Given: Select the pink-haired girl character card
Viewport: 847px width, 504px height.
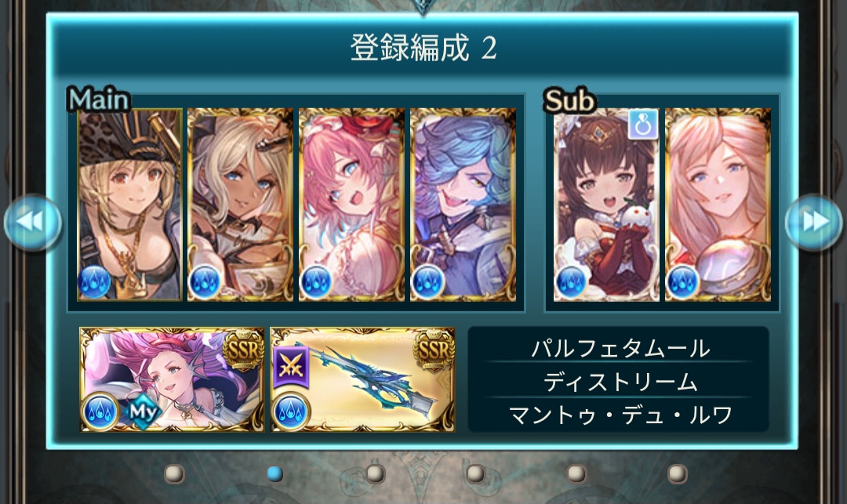Looking at the screenshot, I should tap(351, 204).
